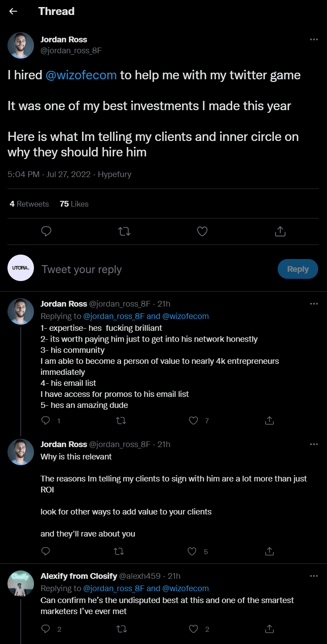Screen dimensions: 327x644
Task: Share the main tweet
Action: click(x=280, y=231)
